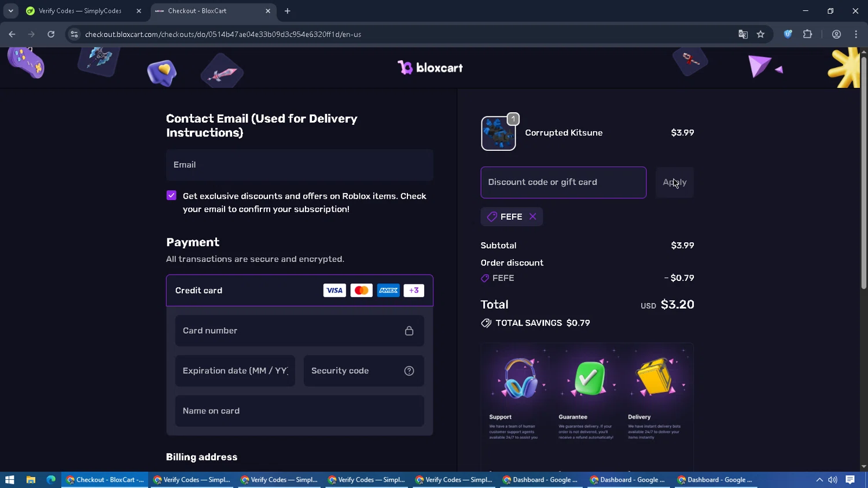Show hidden system tray icons

[x=819, y=480]
